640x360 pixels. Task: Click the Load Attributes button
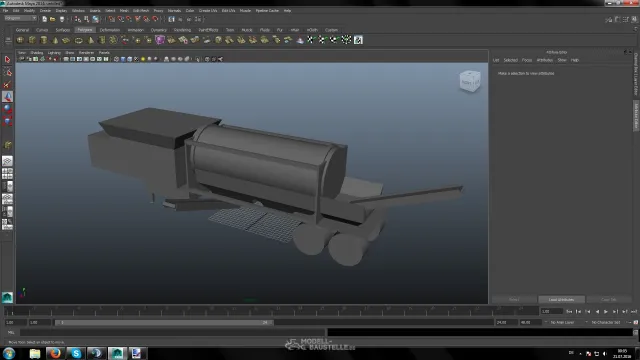[561, 300]
